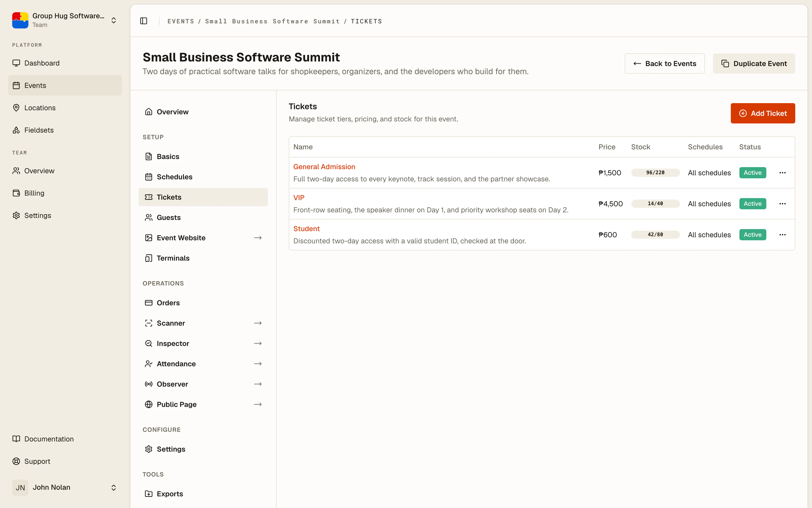Screen dimensions: 812x508
Task: Click the Duplicate Event button
Action: coord(754,63)
